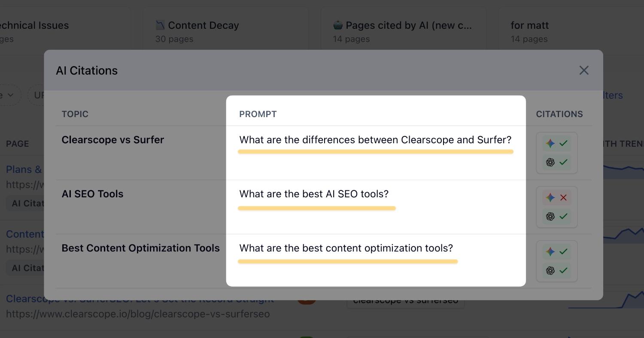The width and height of the screenshot is (644, 338).
Task: Click the Topic column header
Action: pyautogui.click(x=75, y=114)
